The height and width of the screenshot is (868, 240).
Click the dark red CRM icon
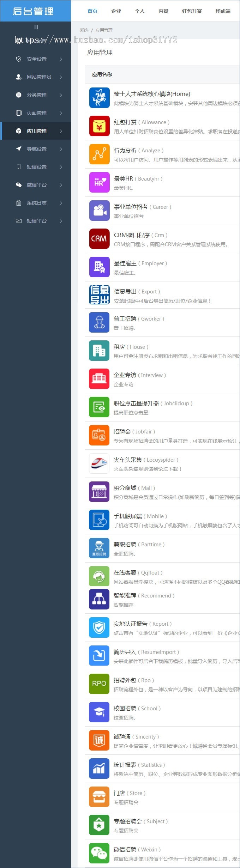click(x=99, y=239)
